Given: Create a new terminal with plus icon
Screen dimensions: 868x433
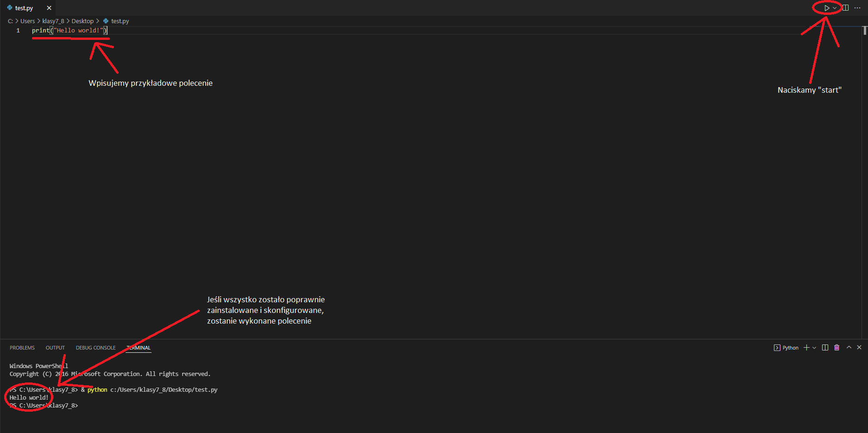Looking at the screenshot, I should pyautogui.click(x=806, y=348).
